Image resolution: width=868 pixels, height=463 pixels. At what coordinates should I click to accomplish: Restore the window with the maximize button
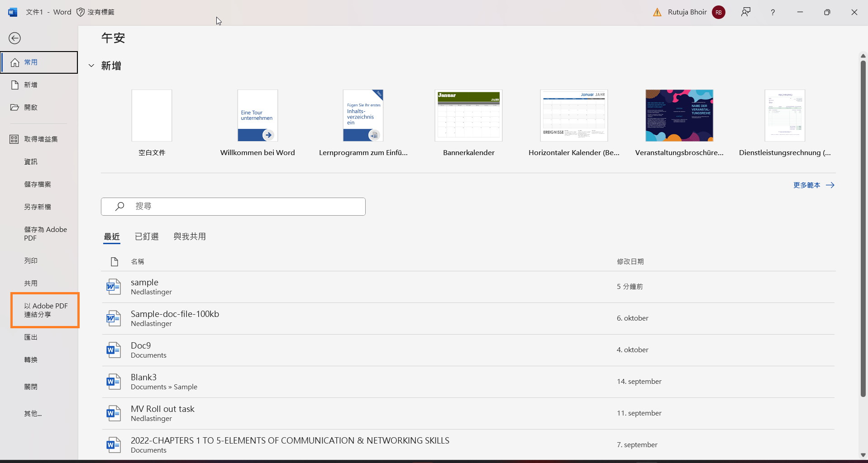(827, 12)
